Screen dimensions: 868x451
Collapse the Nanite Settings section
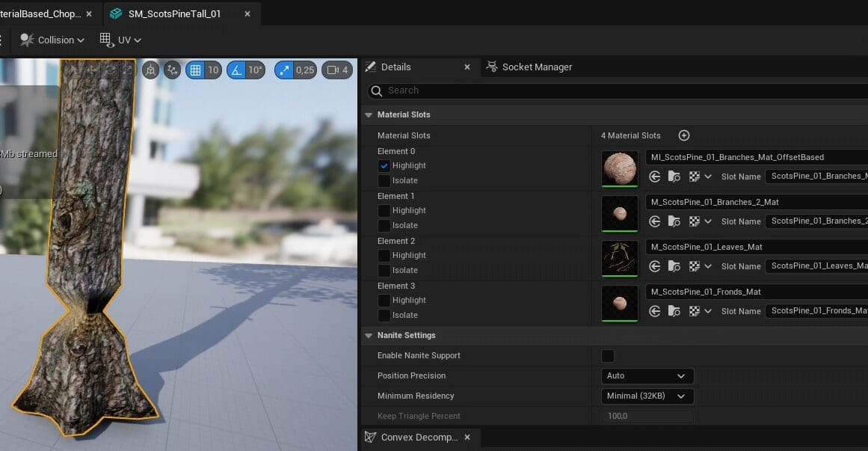pos(368,336)
